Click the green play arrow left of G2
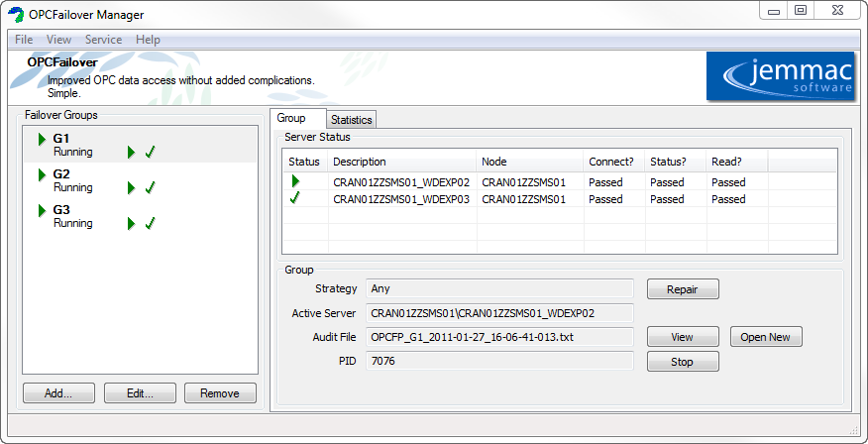 tap(42, 174)
